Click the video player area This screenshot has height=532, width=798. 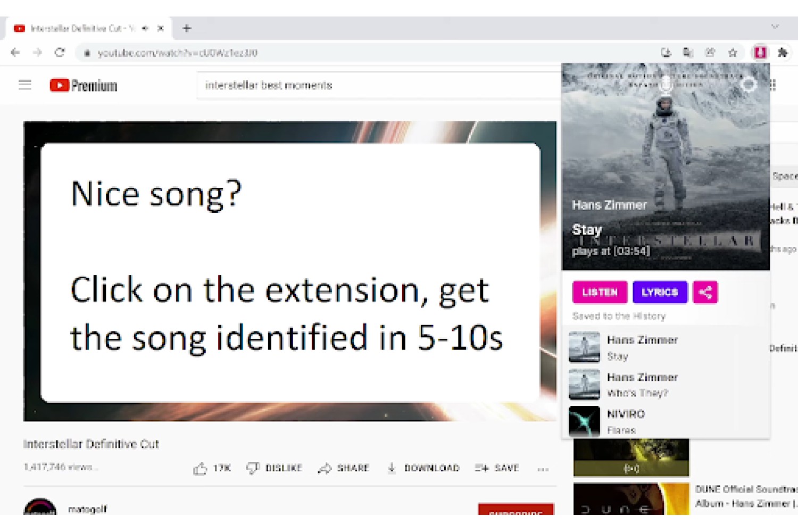click(x=290, y=271)
